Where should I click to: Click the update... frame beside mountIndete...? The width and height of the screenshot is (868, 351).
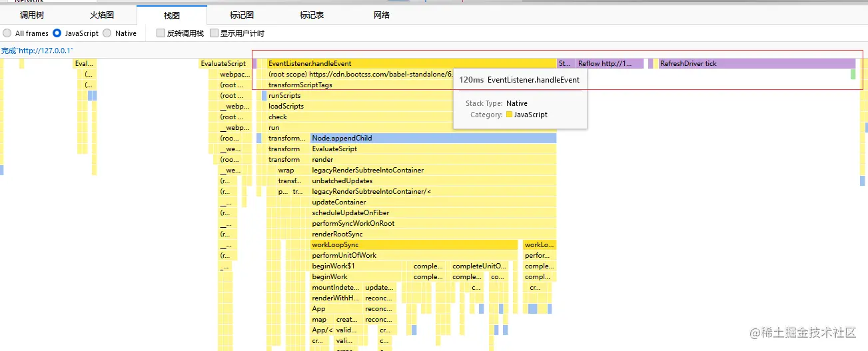pyautogui.click(x=380, y=288)
